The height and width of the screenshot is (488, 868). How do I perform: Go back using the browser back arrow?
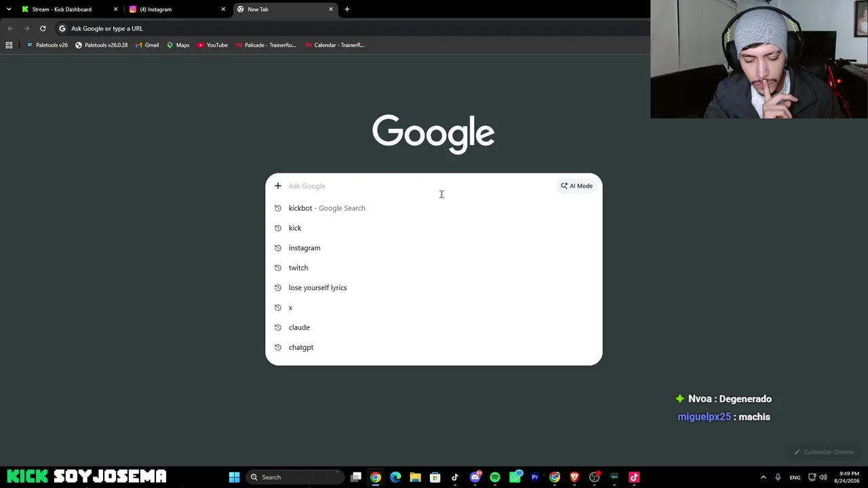coord(10,28)
